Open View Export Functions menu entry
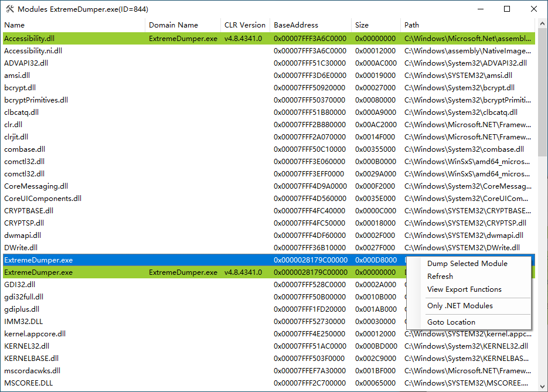The height and width of the screenshot is (392, 548). (x=464, y=289)
